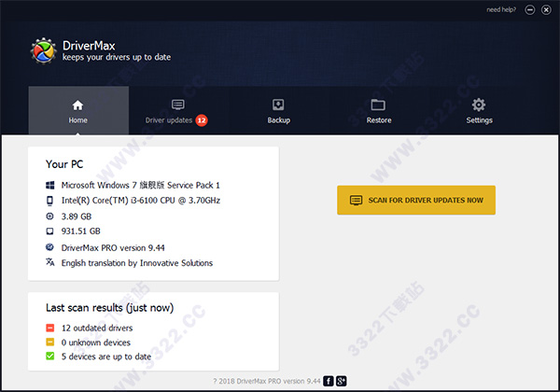Click the 3.89 GB memory value
Image resolution: width=560 pixels, height=392 pixels.
coord(77,217)
